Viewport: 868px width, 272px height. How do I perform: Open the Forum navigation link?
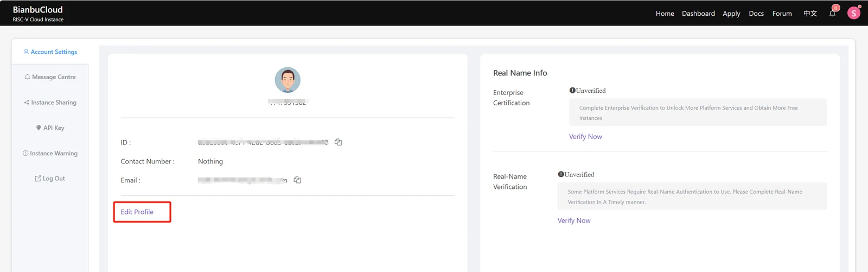(x=782, y=14)
